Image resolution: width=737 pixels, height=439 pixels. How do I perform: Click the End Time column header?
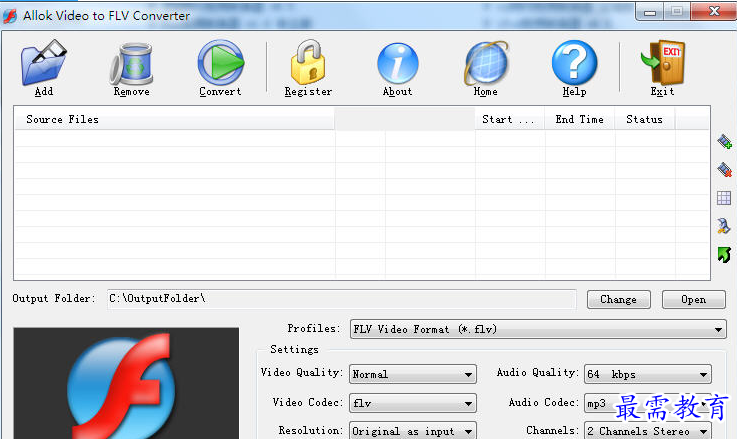coord(580,119)
